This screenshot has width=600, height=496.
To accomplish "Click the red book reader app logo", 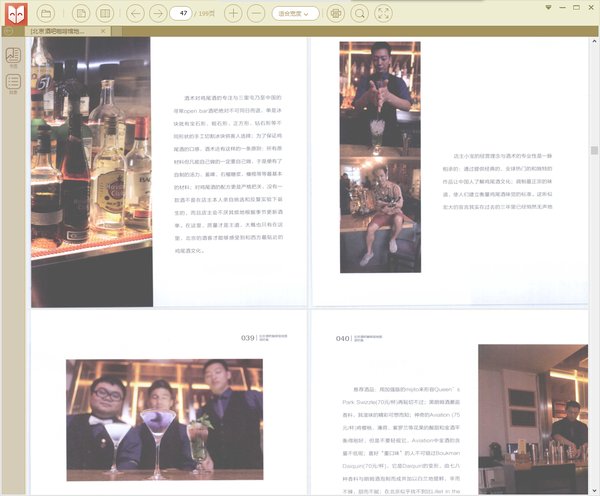I will coord(16,14).
